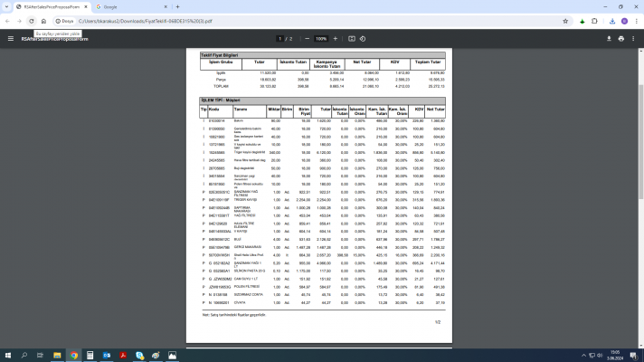
Task: Open Photos app from taskbar
Action: [172, 356]
